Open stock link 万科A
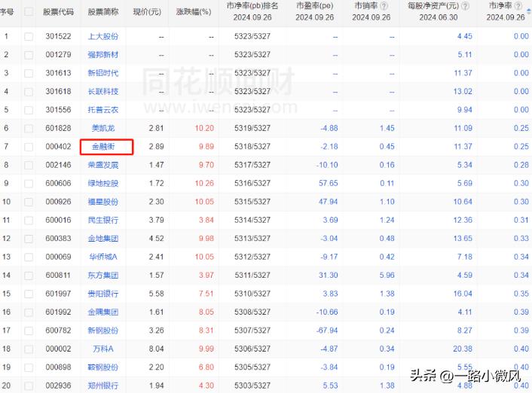The image size is (532, 393). (x=103, y=349)
